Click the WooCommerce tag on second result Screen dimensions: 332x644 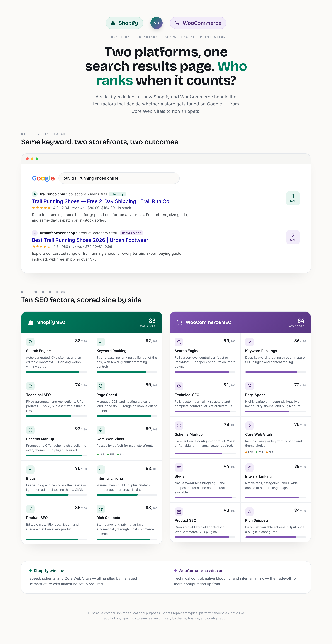tap(131, 233)
